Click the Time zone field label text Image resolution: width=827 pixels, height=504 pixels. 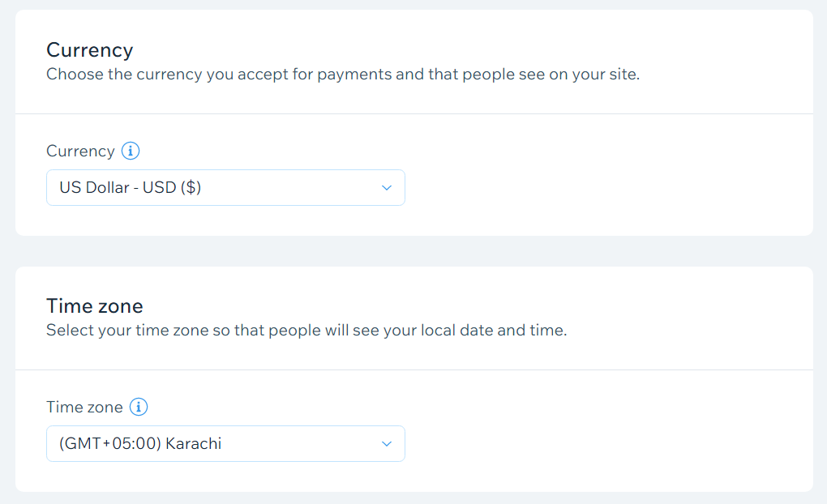[84, 407]
